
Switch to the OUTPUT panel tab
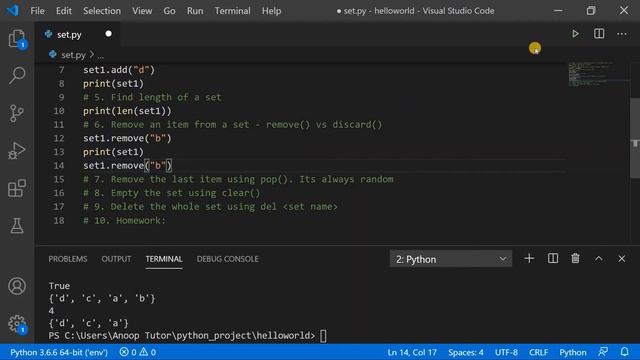pyautogui.click(x=116, y=259)
